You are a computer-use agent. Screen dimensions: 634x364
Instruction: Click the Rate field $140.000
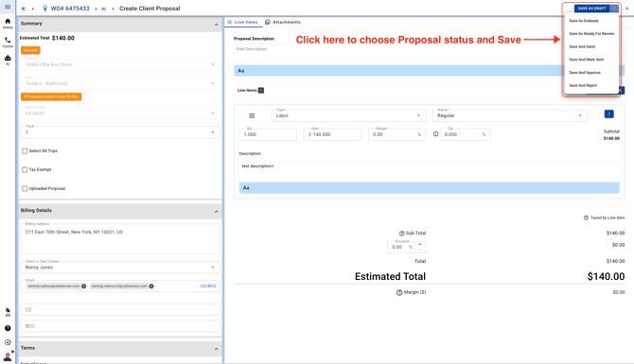click(x=332, y=134)
